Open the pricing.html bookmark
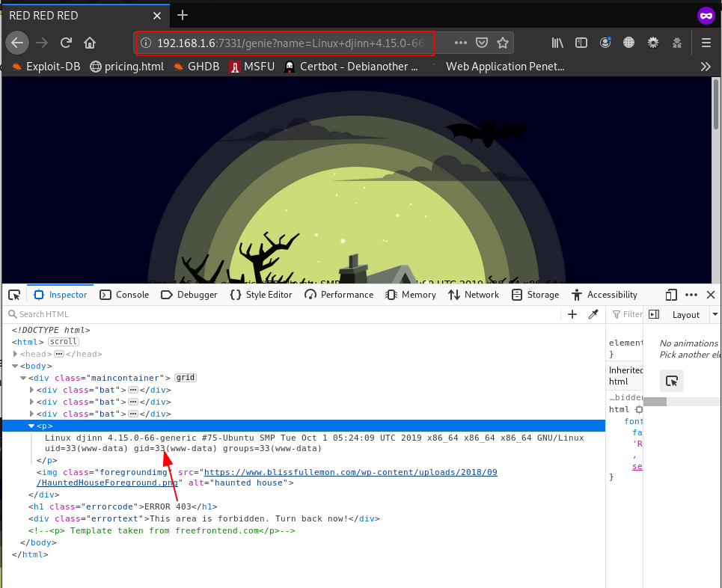Screen dimensions: 722x588 pos(126,67)
